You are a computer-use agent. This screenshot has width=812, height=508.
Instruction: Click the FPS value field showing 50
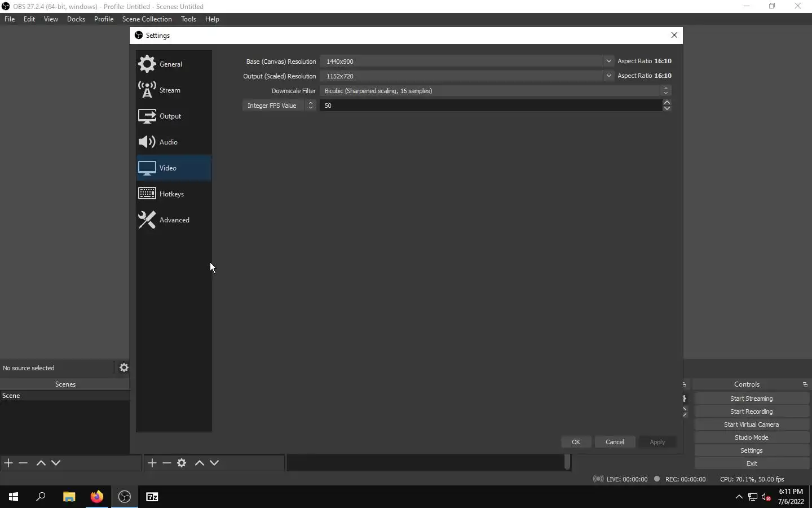tap(491, 106)
